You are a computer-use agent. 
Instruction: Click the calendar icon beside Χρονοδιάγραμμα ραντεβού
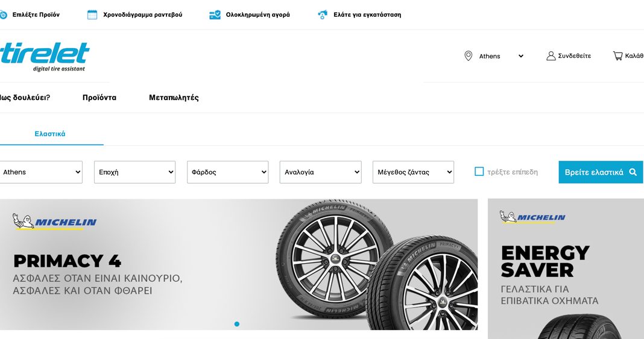[92, 15]
